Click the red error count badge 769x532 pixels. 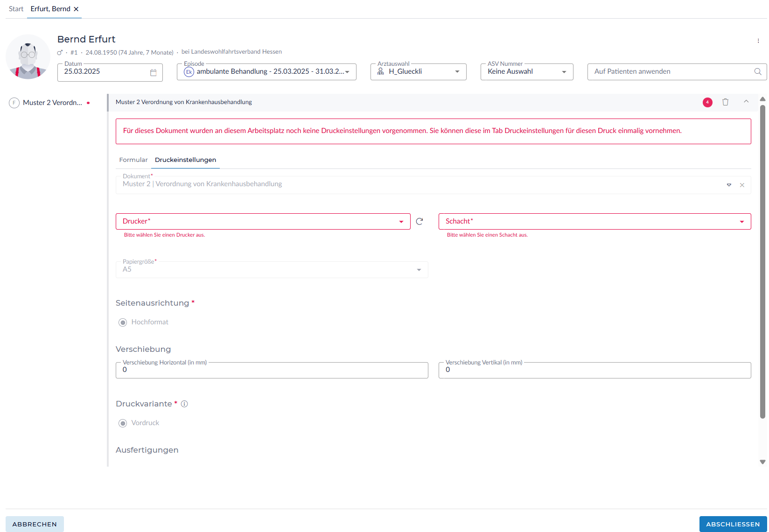click(707, 102)
